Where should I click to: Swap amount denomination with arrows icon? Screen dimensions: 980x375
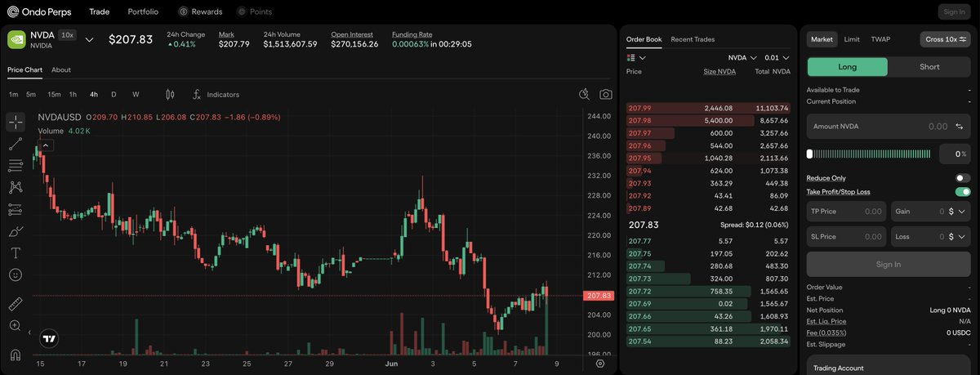point(959,127)
